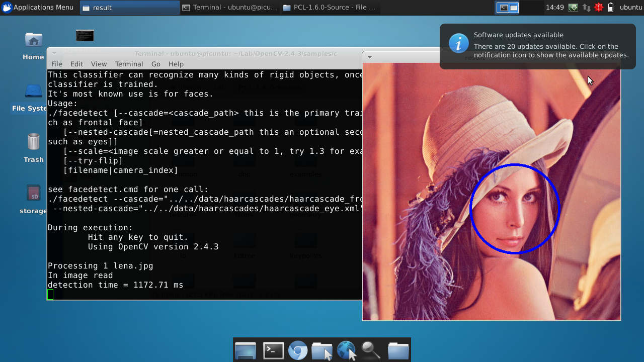Open the File Manager dock icon with cursor
Screen dimensions: 644x362
coord(322,350)
